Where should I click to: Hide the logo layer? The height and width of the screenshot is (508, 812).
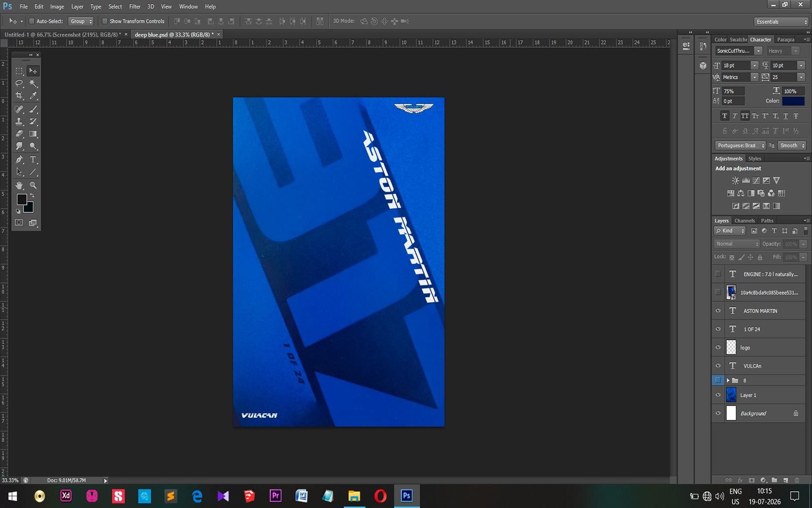pyautogui.click(x=718, y=347)
